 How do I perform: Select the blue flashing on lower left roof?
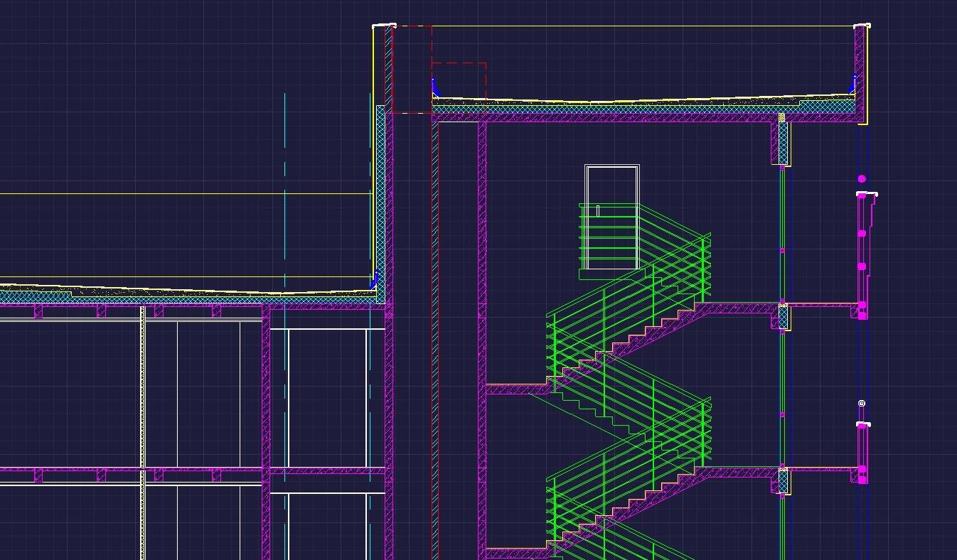click(374, 280)
